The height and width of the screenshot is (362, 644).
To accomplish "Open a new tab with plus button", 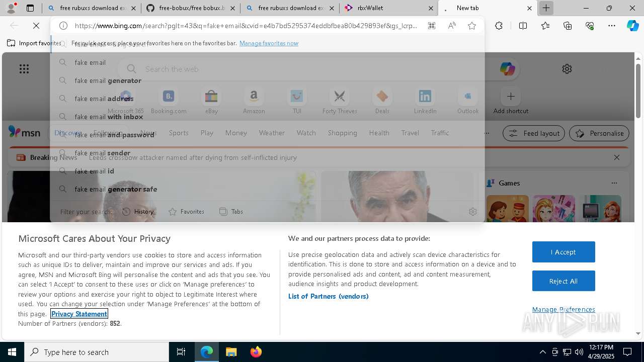I will tap(546, 8).
